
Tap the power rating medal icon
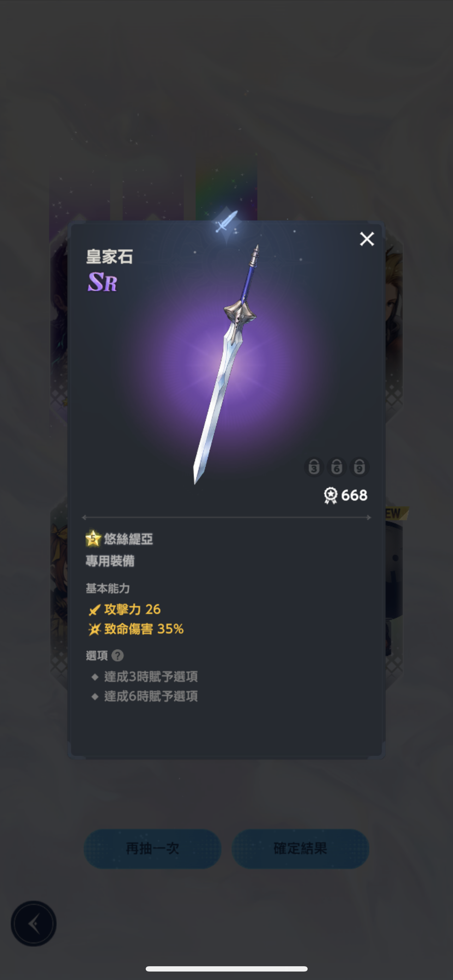331,496
